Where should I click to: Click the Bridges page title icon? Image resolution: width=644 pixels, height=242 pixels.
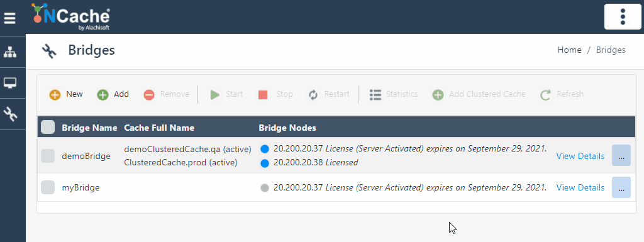tap(49, 52)
